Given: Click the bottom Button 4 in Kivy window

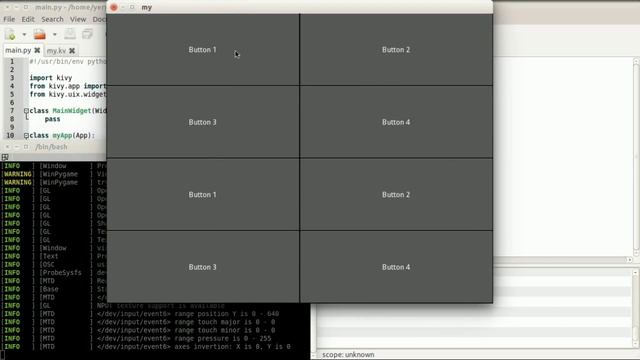Looking at the screenshot, I should pyautogui.click(x=396, y=267).
